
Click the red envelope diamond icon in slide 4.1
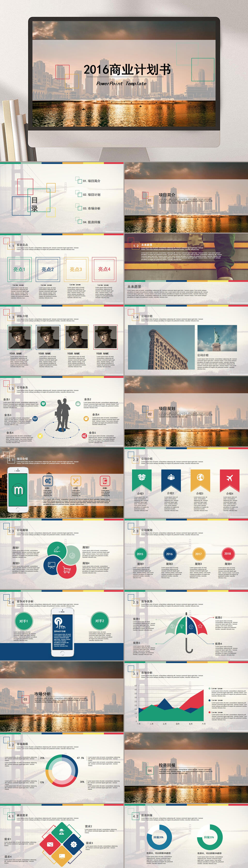(x=50, y=844)
